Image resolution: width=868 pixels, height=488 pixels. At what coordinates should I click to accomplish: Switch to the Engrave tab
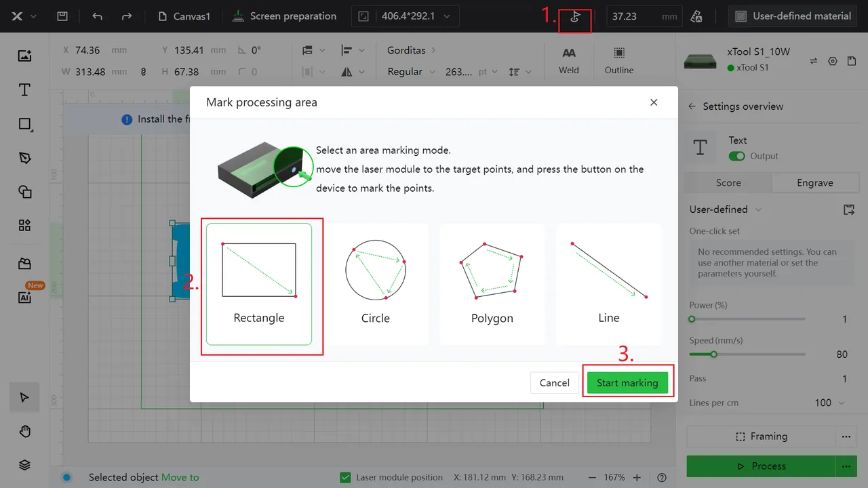[x=814, y=183]
